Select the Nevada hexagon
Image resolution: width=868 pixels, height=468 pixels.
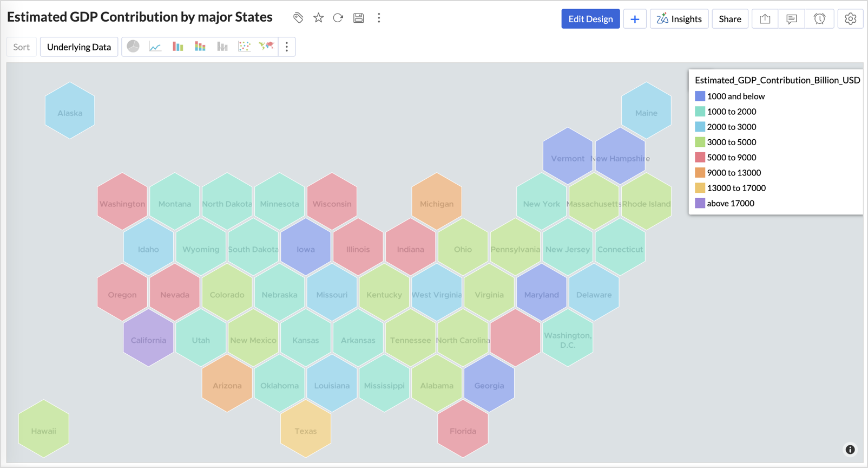pos(175,292)
